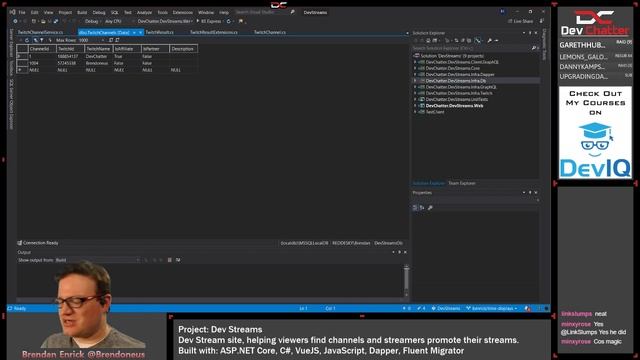Switch to TwitchChannel.cs tab
The image size is (640, 360).
coord(270,32)
